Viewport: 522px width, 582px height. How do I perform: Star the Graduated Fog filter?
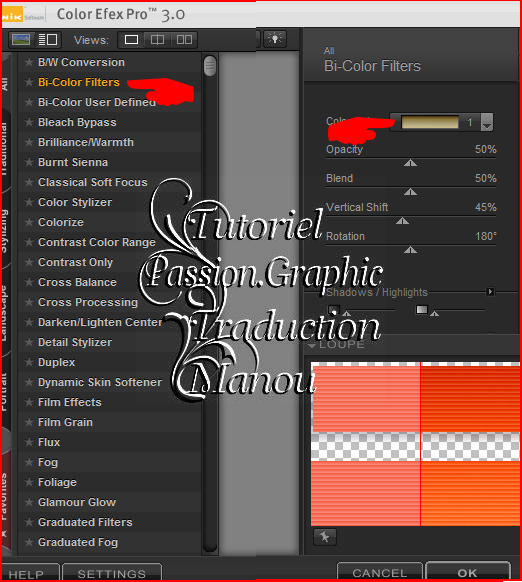[29, 542]
